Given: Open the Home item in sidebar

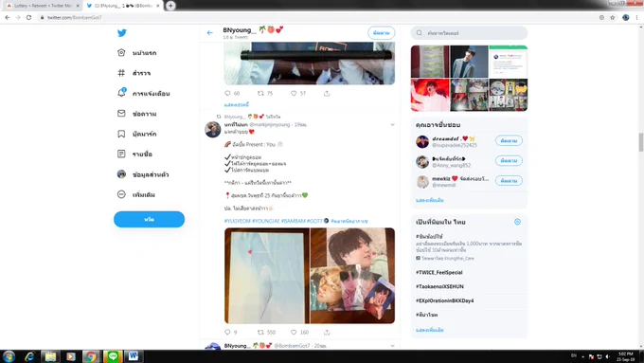Looking at the screenshot, I should pos(136,53).
